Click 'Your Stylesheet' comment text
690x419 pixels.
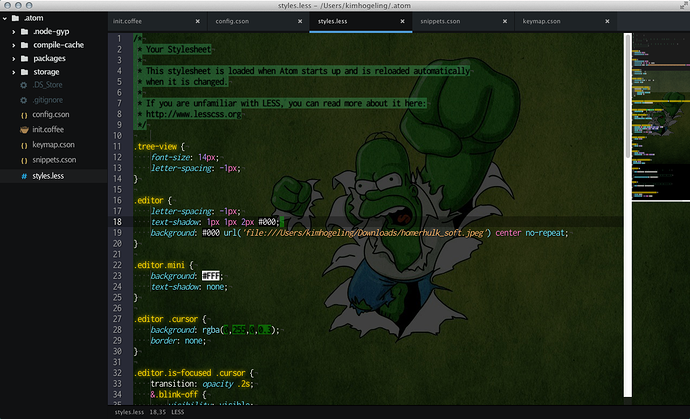(178, 49)
